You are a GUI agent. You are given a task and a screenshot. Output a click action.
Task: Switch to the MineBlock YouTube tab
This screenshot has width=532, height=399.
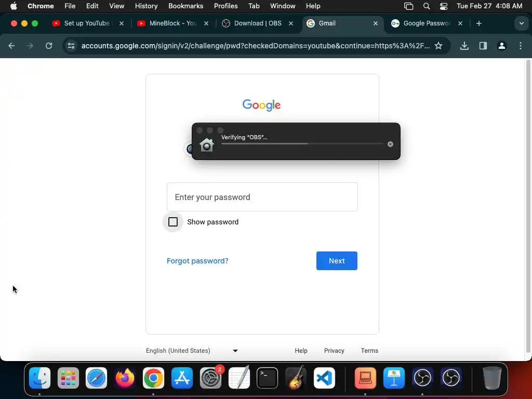(173, 23)
